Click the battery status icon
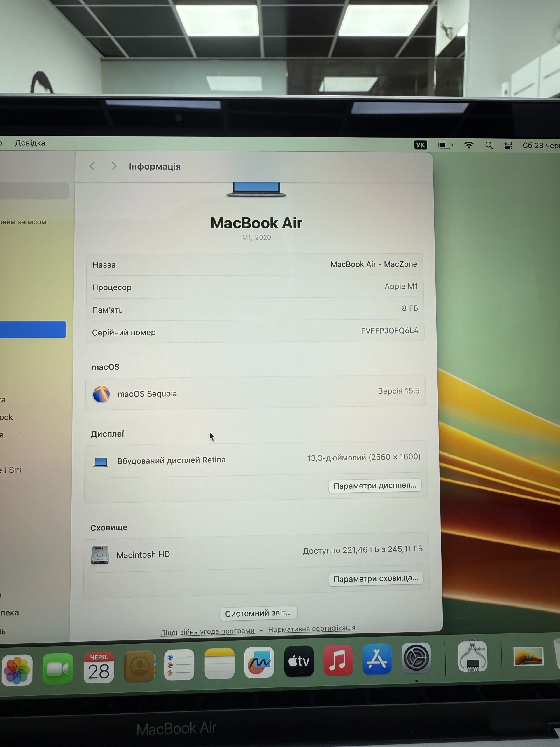The width and height of the screenshot is (560, 747). click(445, 145)
